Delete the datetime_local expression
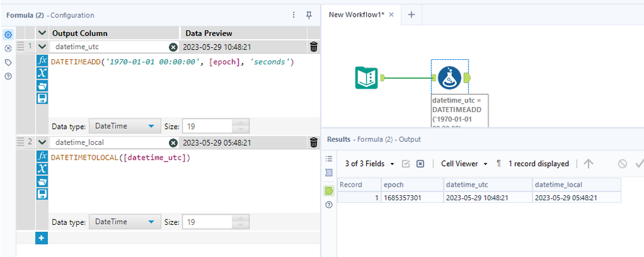This screenshot has height=257, width=644. point(314,142)
